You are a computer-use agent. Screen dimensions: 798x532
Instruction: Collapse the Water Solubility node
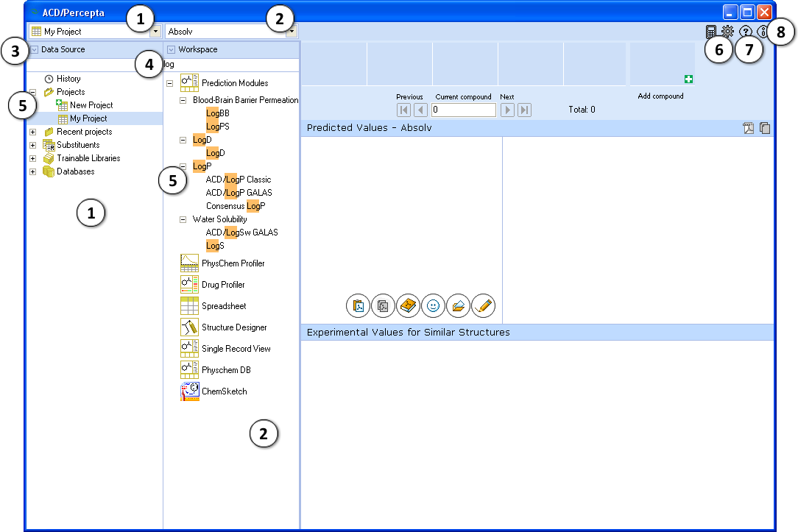click(183, 219)
